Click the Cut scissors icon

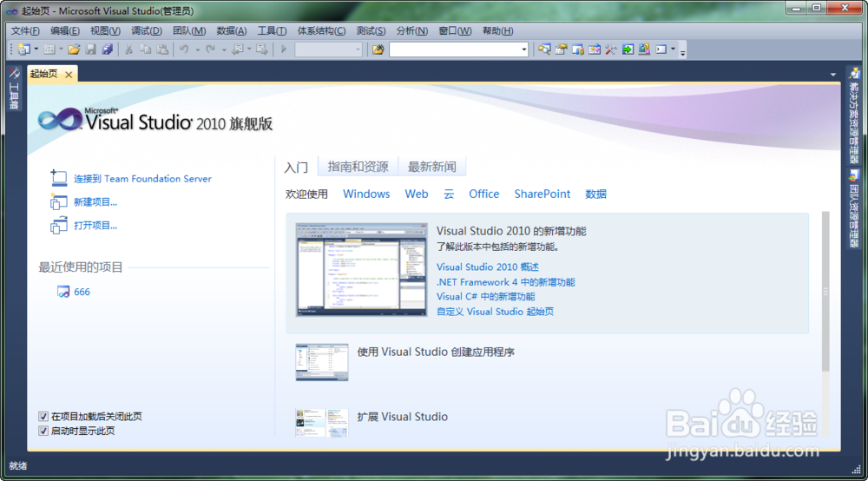(x=128, y=49)
